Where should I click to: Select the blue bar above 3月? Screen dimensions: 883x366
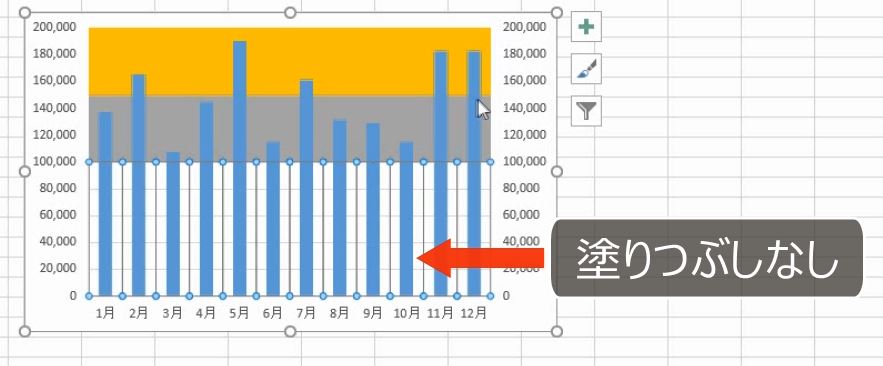click(x=173, y=224)
